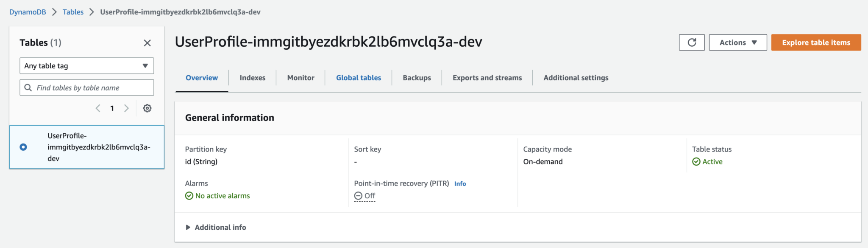Open the PITR Info link
The width and height of the screenshot is (868, 248).
point(460,184)
